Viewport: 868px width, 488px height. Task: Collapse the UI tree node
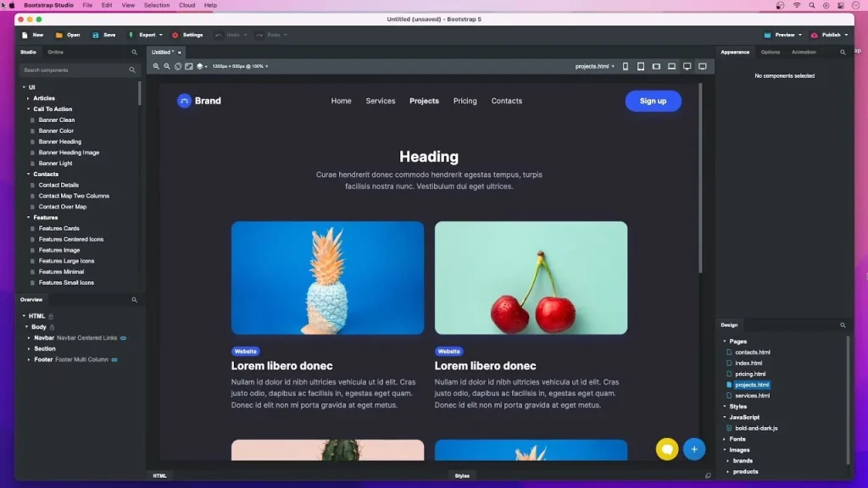pos(24,87)
